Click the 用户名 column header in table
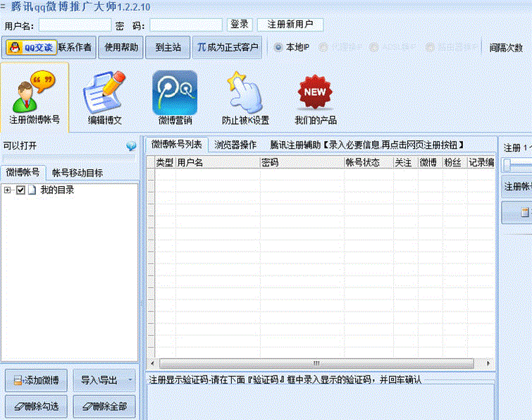The image size is (532, 420). (218, 163)
